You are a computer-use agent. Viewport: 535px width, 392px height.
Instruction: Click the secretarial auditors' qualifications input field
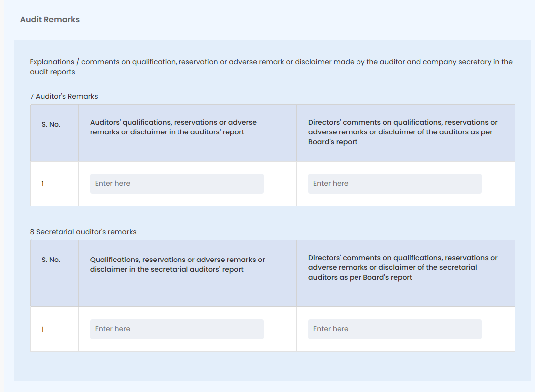pyautogui.click(x=177, y=329)
